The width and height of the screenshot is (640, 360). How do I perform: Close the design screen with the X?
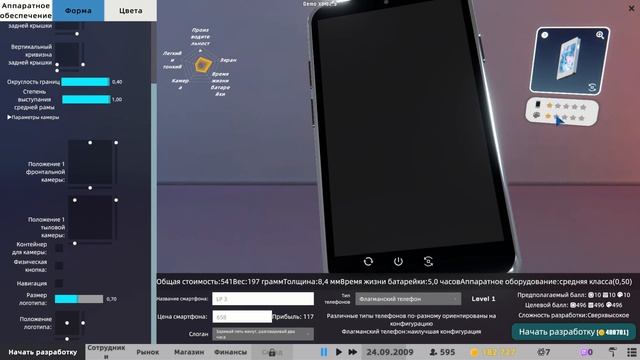631,9
